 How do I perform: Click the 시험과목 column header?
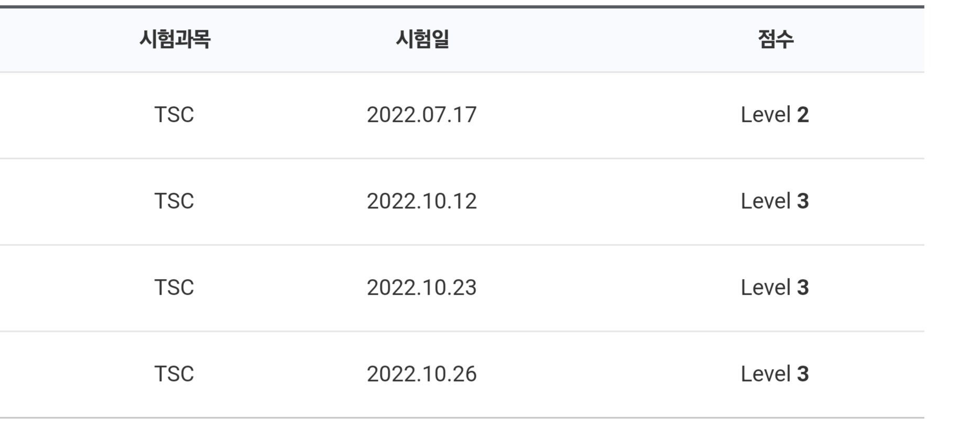click(x=175, y=39)
